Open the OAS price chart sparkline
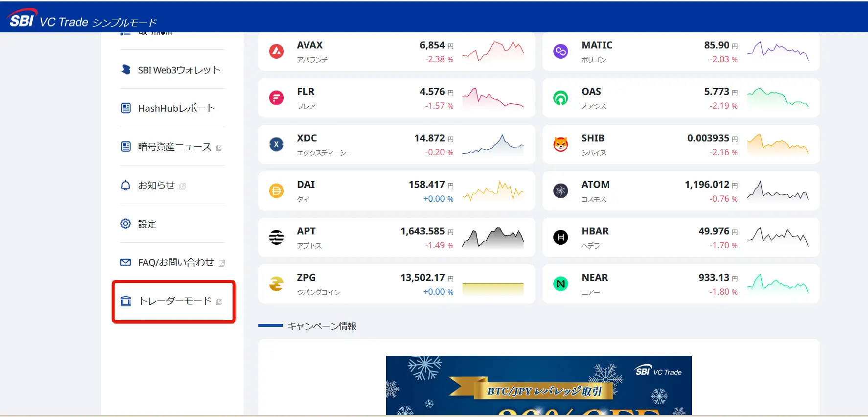This screenshot has width=868, height=417. [x=777, y=98]
